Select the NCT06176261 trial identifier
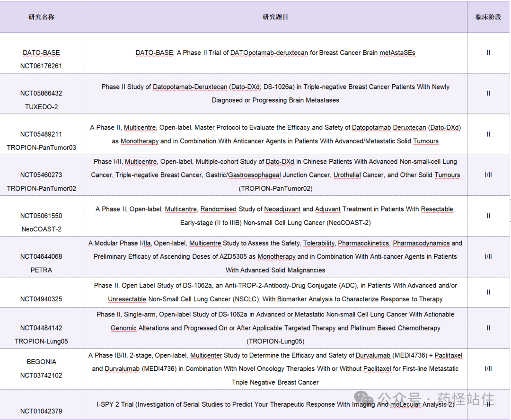The height and width of the screenshot is (420, 511). click(x=41, y=66)
